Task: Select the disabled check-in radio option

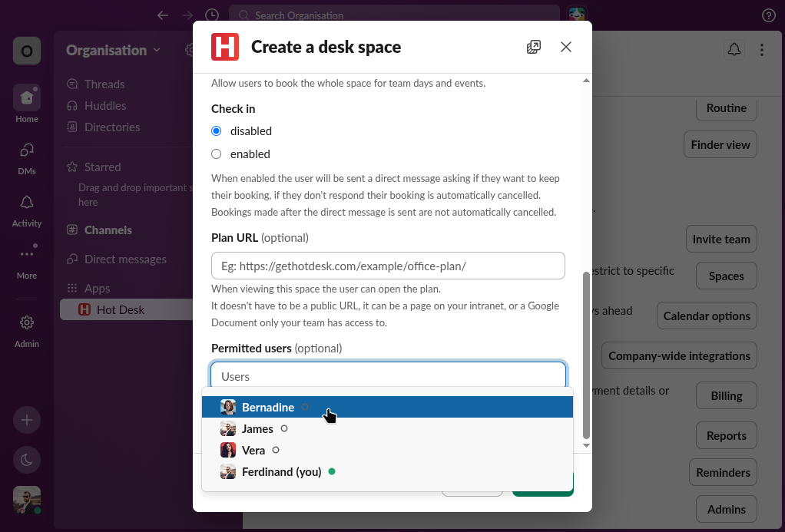Action: pos(217,131)
